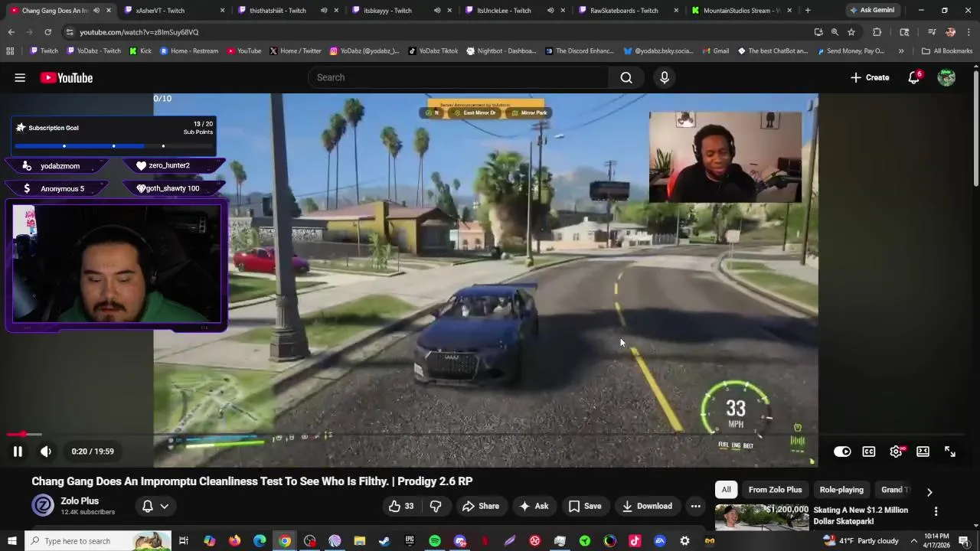Screen dimensions: 980x551
Task: Click the browser address bar URL
Action: [139, 32]
